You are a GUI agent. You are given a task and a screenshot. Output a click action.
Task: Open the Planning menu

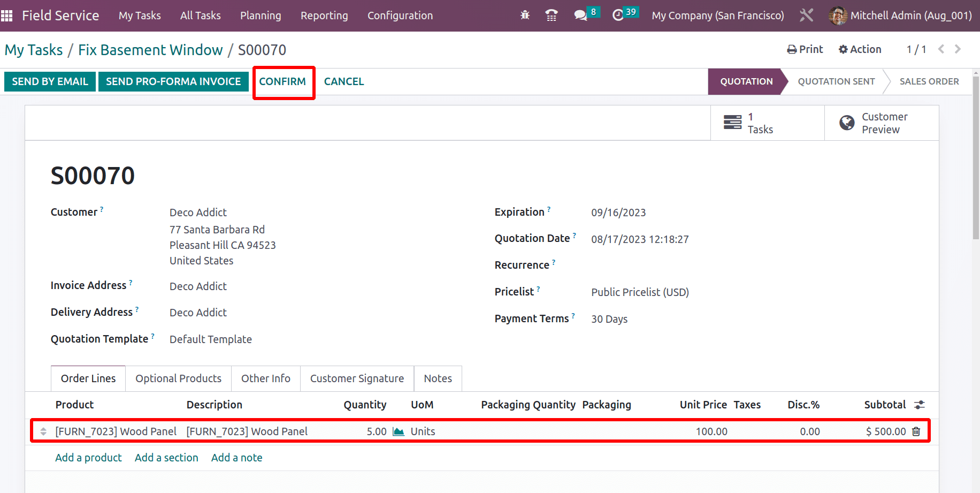(x=261, y=16)
